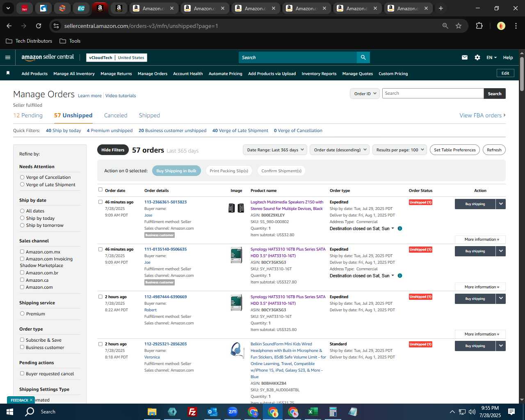Open the Order ID search type dropdown
The image size is (525, 420).
coord(365,94)
